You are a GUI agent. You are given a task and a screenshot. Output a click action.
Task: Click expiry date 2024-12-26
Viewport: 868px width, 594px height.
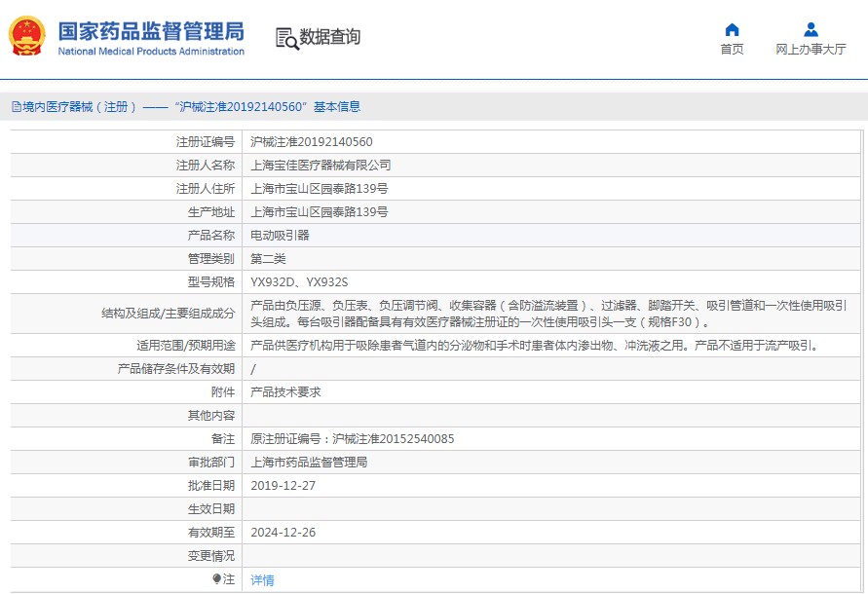(x=283, y=532)
